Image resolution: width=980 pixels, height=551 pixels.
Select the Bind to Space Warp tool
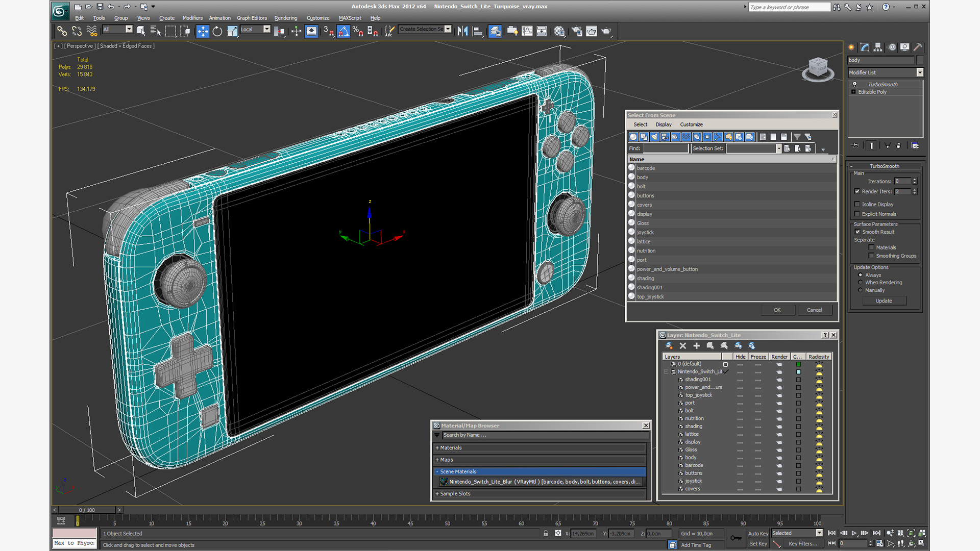pos(92,31)
